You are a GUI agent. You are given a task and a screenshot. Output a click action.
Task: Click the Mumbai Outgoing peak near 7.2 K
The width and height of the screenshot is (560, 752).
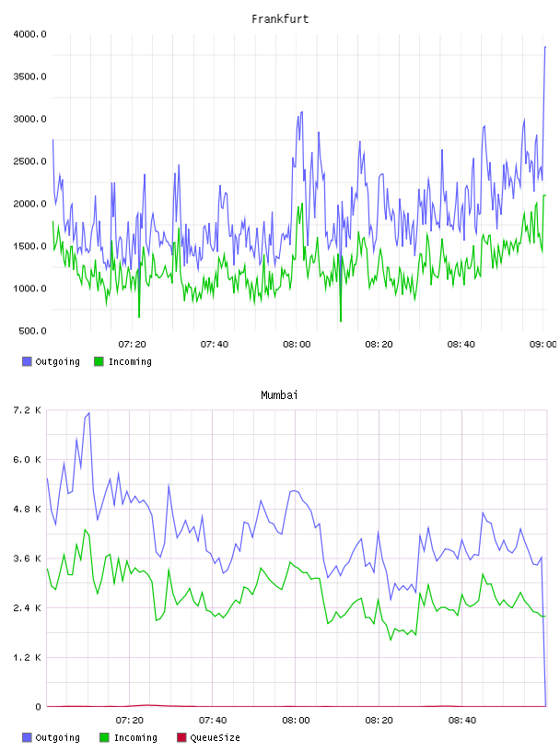(88, 413)
